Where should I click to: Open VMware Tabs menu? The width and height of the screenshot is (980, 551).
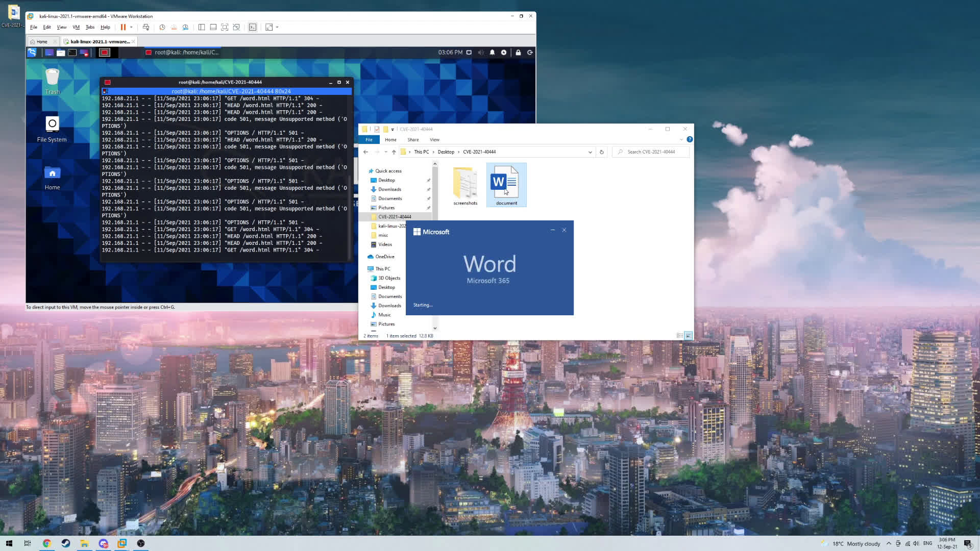[x=90, y=27]
